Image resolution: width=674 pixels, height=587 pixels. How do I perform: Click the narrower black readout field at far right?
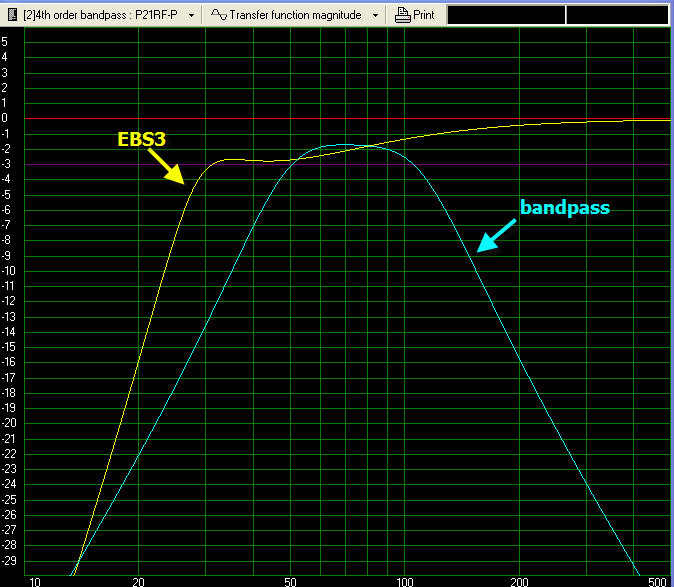[x=617, y=15]
